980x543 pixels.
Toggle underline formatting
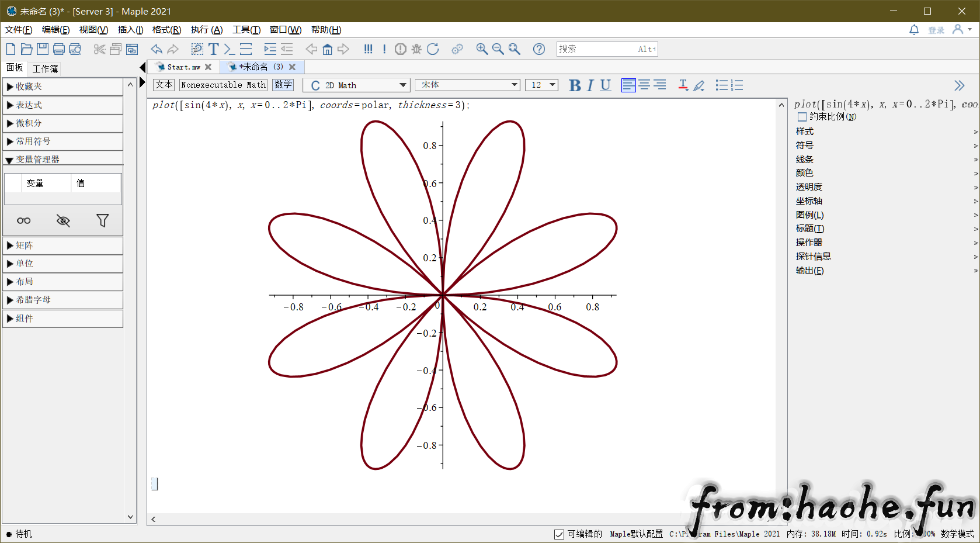click(x=606, y=85)
